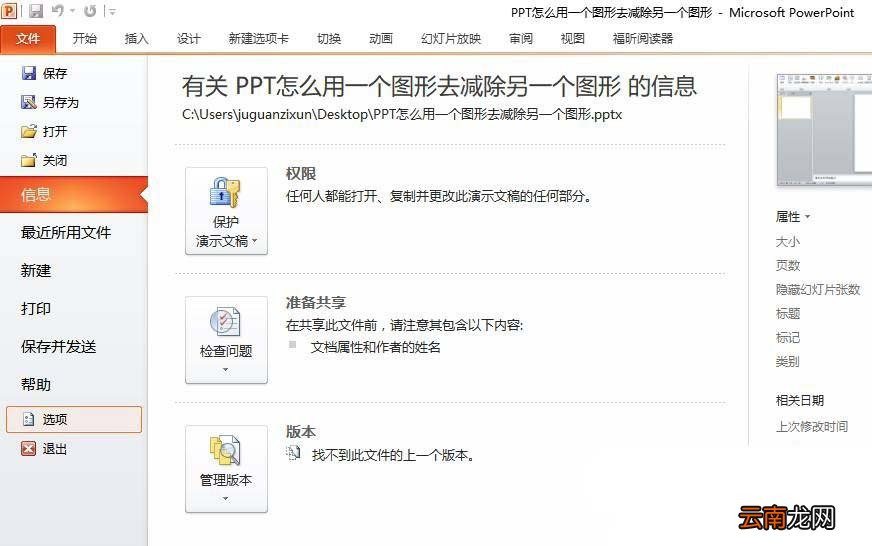This screenshot has width=872, height=546.
Task: Switch to the 审阅 tab
Action: [521, 38]
